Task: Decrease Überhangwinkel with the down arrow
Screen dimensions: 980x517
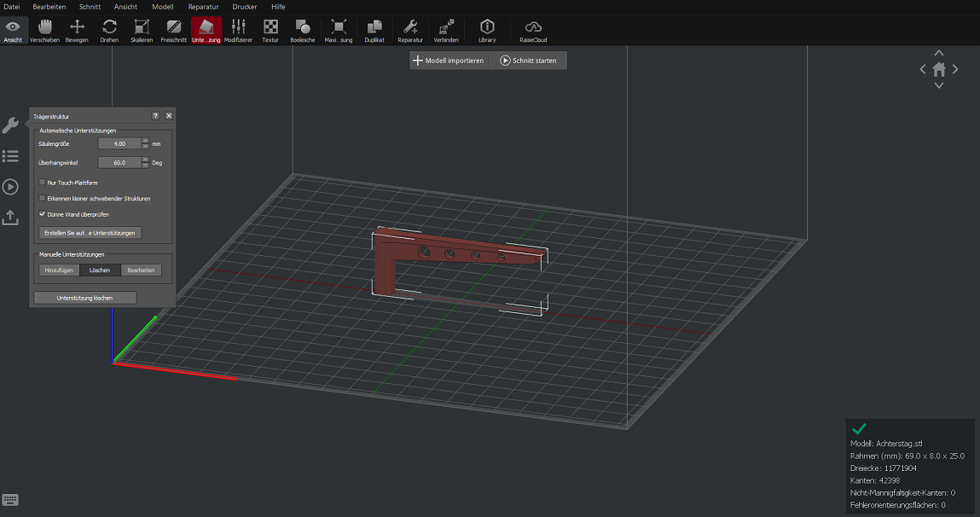Action: pos(145,166)
